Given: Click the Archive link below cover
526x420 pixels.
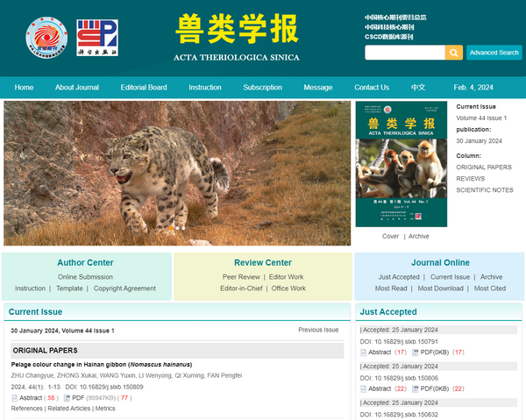Looking at the screenshot, I should coord(418,236).
